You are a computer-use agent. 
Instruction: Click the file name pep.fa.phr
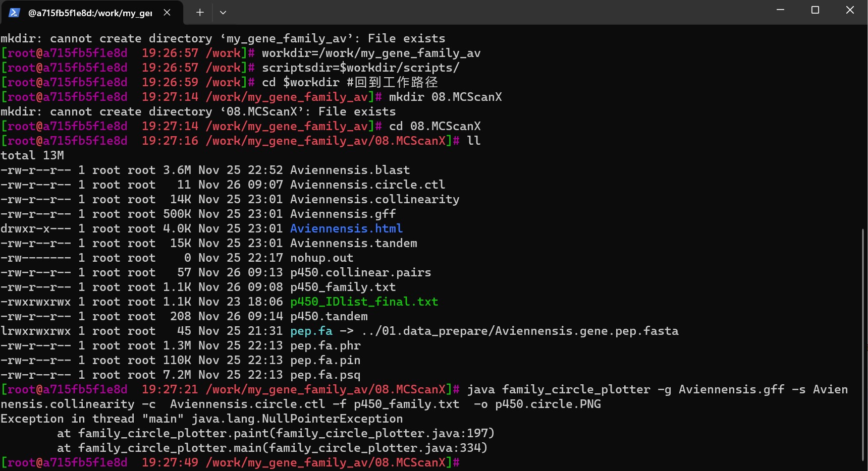tap(325, 345)
